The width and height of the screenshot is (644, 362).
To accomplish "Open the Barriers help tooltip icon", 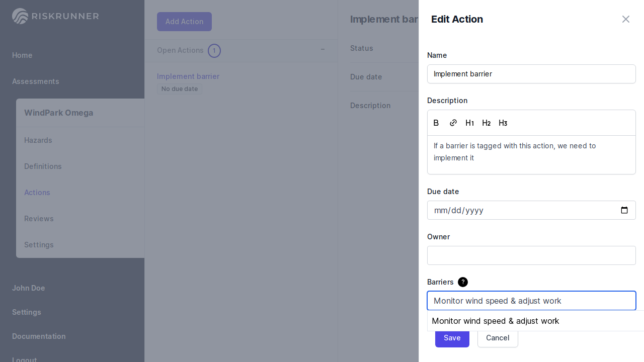I will pyautogui.click(x=463, y=282).
